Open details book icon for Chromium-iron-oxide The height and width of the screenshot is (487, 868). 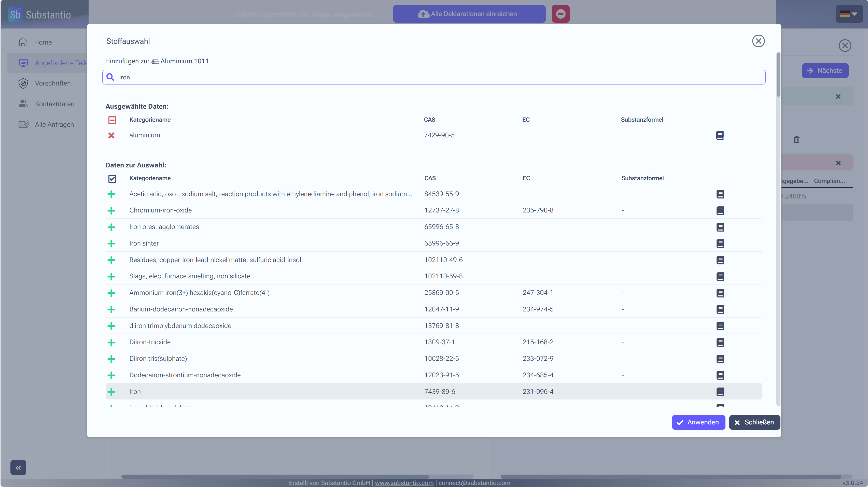[x=720, y=210]
